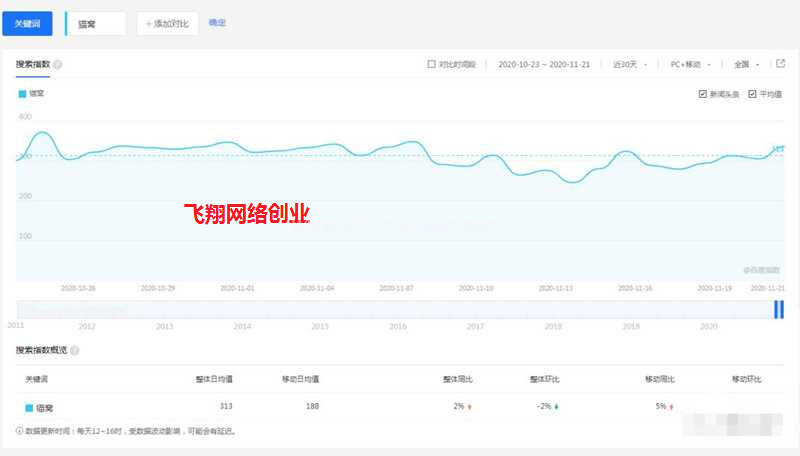The width and height of the screenshot is (800, 456).
Task: Click the 整体同比 column header
Action: [x=458, y=379]
